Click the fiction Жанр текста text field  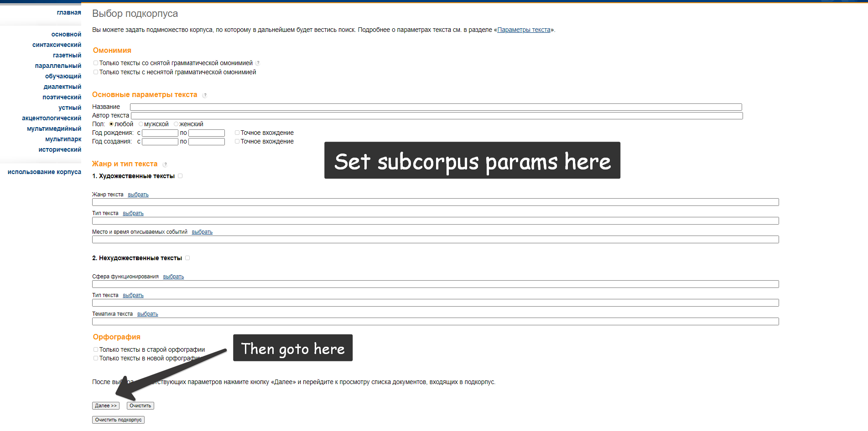(436, 202)
